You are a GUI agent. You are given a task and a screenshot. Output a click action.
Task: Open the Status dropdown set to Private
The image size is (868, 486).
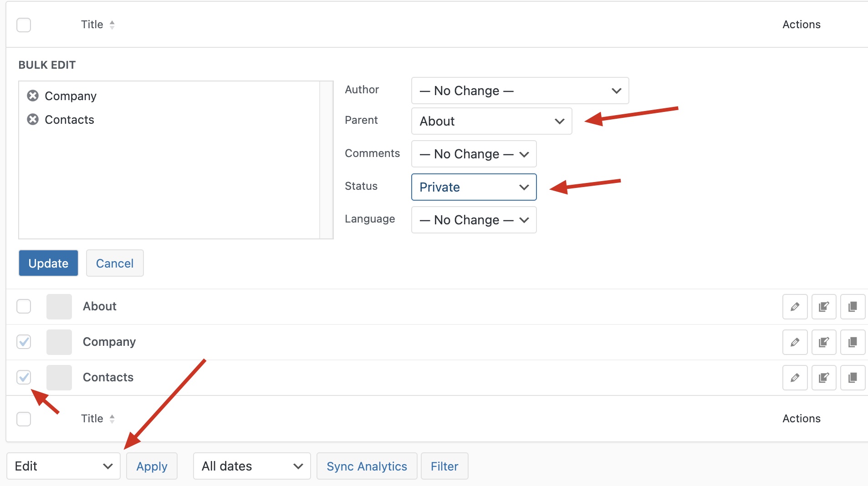pos(474,187)
